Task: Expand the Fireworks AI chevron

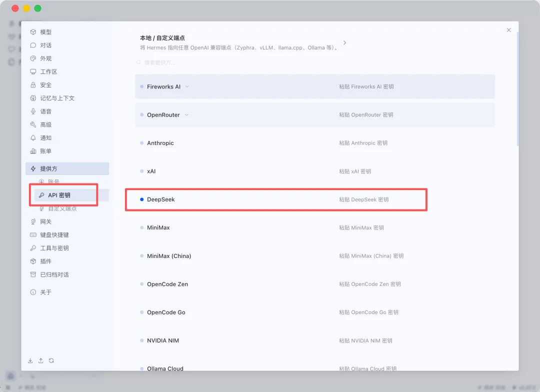Action: [x=187, y=86]
